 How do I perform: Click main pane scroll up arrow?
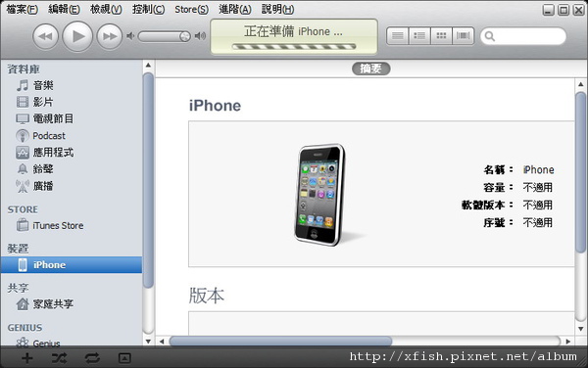click(x=580, y=84)
